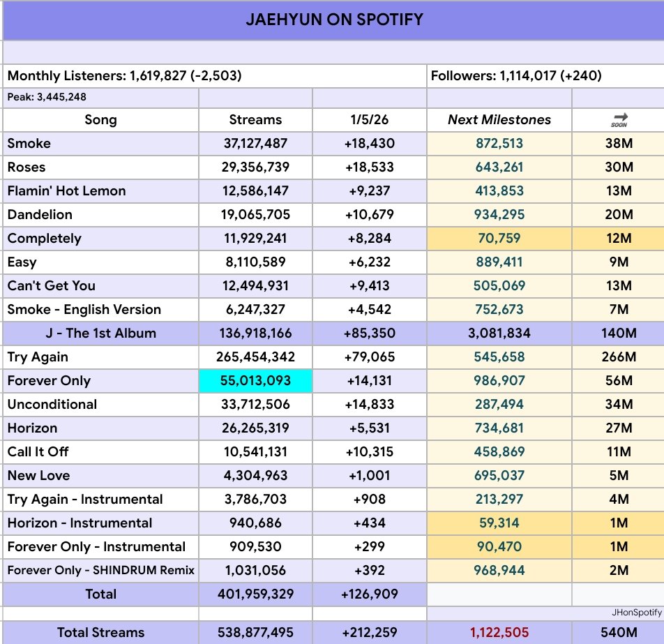This screenshot has height=644, width=664.
Task: Click SHINDRUM Remix streams 1,031,056
Action: [x=255, y=571]
